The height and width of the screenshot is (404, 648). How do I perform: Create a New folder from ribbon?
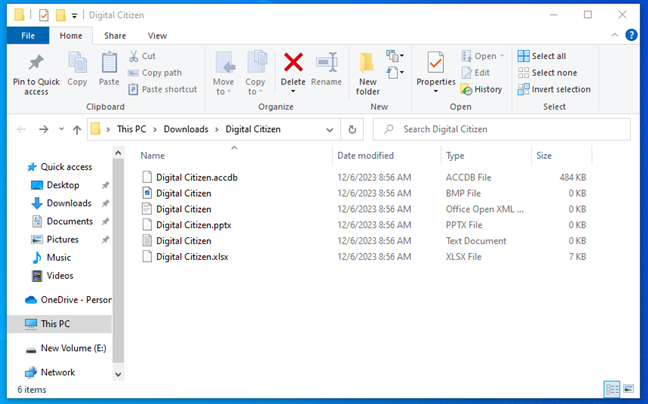click(367, 74)
